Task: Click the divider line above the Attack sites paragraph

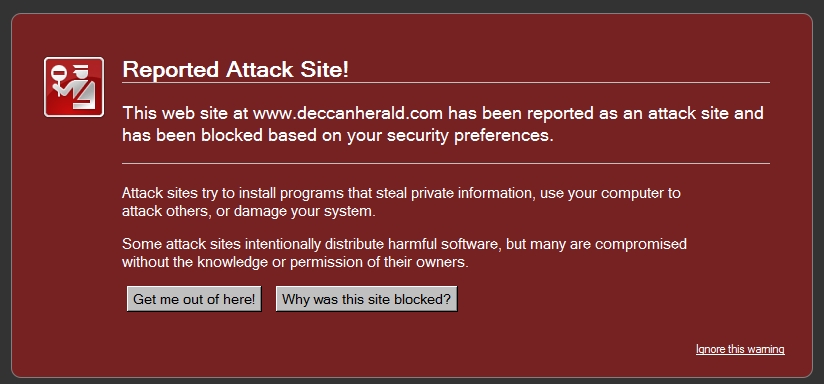Action: [446, 163]
